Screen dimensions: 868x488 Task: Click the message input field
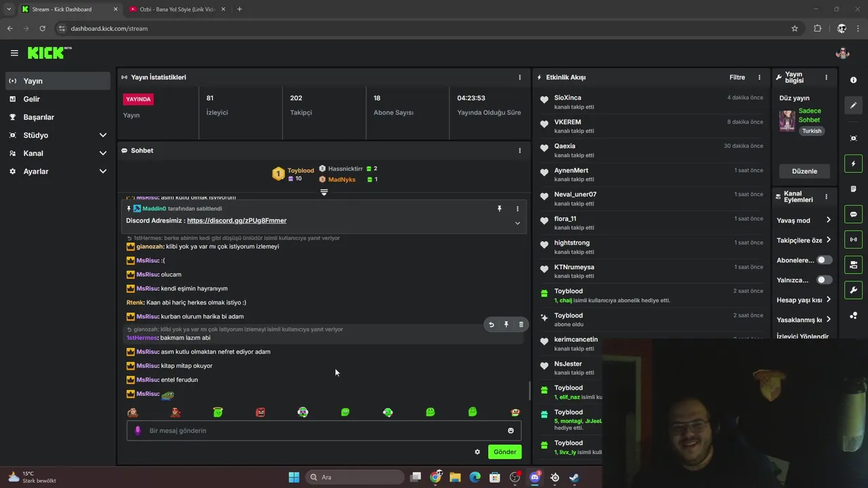pos(324,430)
